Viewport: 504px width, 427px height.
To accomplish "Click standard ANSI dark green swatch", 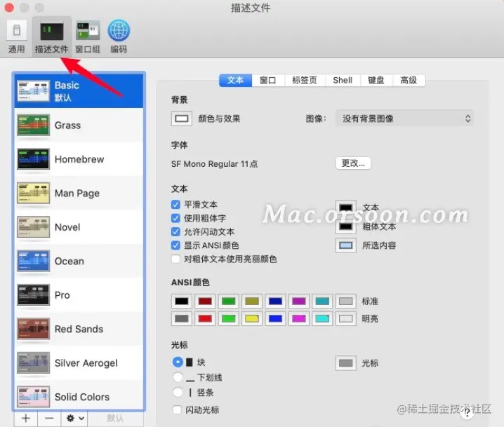I will pos(229,301).
